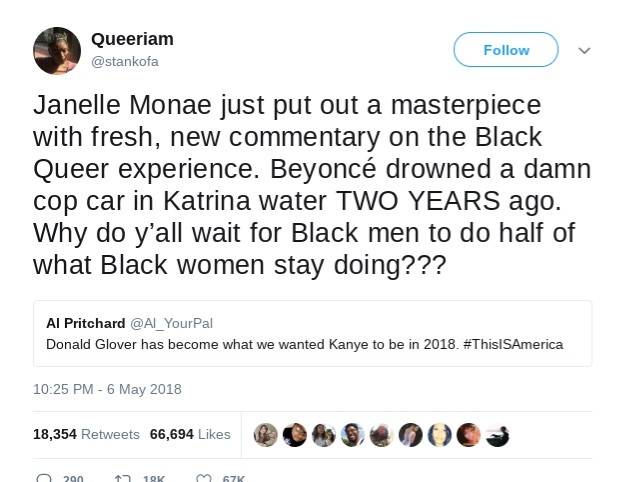Click the last liker avatar in row
The width and height of the screenshot is (629, 482).
[x=497, y=434]
